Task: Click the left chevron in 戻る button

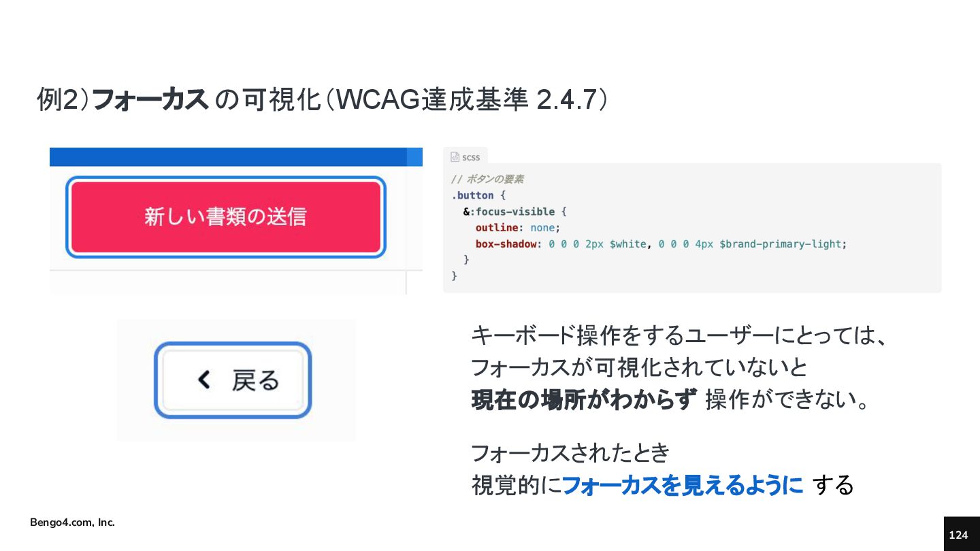Action: point(203,380)
